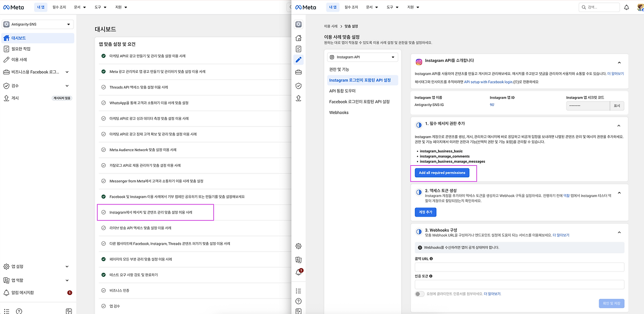Click the green check for 테스트 요구 사항 검토 row
Image resolution: width=644 pixels, height=314 pixels.
tap(103, 275)
